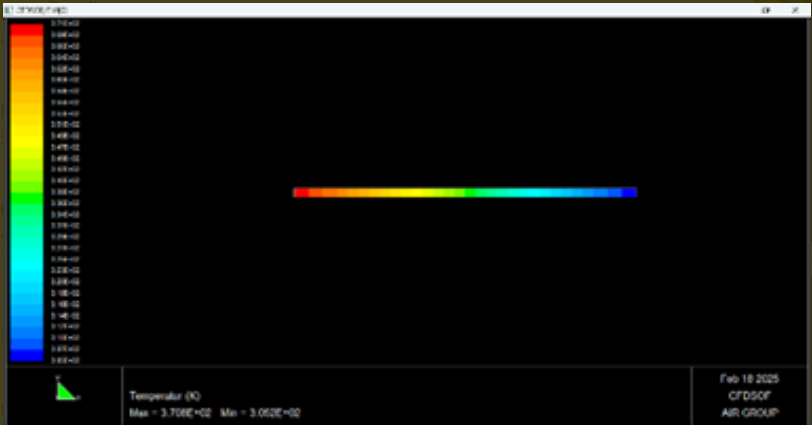Pick the yellow band in the color legend

pos(27,125)
